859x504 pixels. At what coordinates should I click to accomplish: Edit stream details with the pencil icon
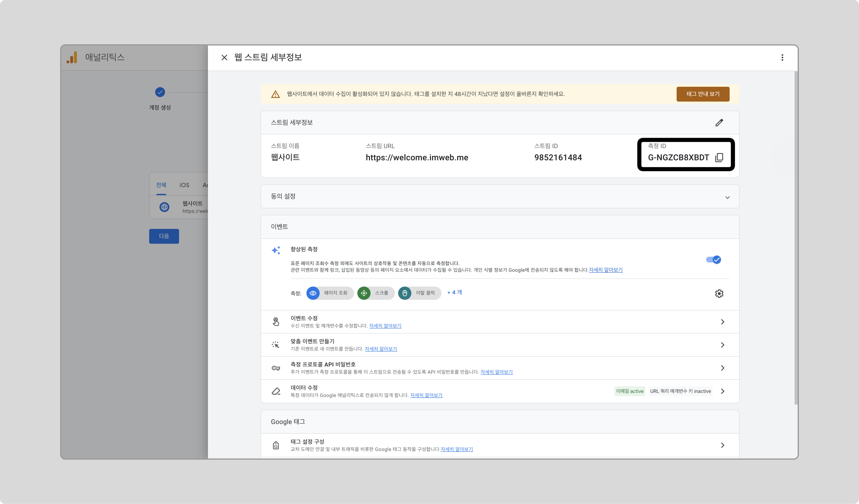pyautogui.click(x=719, y=123)
